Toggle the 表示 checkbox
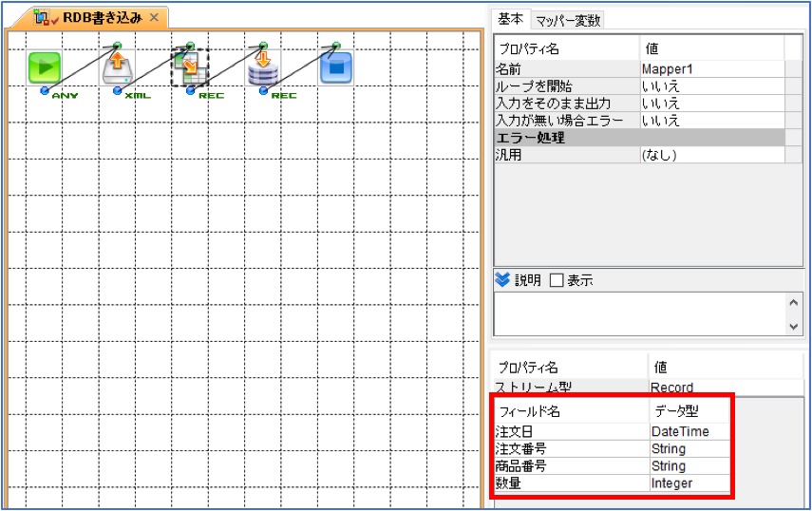The height and width of the screenshot is (511, 812). pyautogui.click(x=557, y=280)
